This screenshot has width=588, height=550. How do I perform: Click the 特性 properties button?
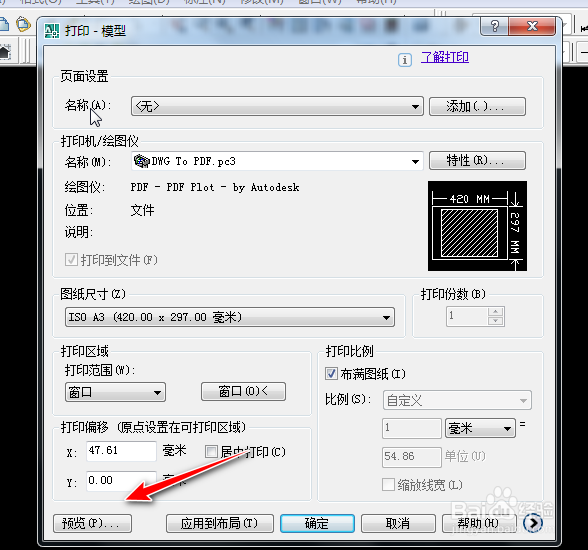click(x=477, y=161)
